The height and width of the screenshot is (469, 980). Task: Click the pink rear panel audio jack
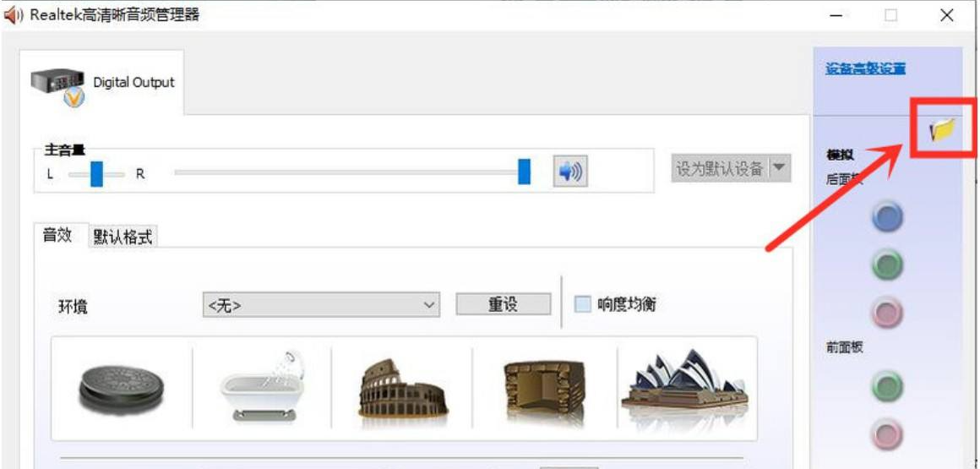(x=887, y=313)
